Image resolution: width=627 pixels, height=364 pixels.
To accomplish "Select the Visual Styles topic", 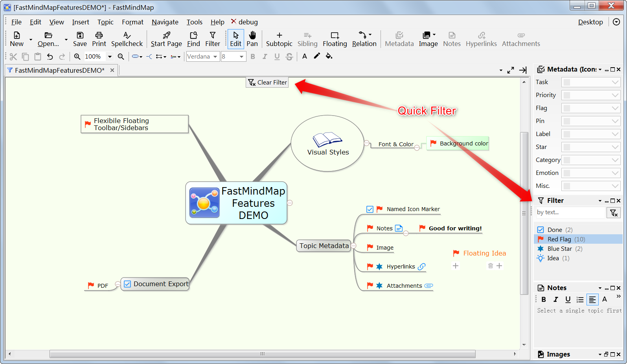I will click(328, 143).
